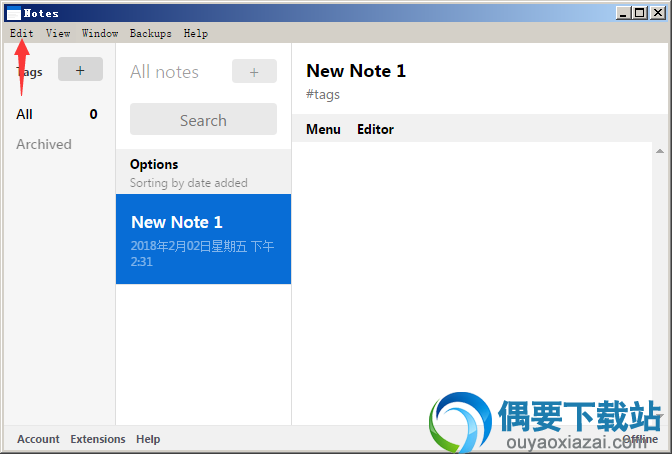This screenshot has height=454, width=672.
Task: Click the scrollbar up arrow in editor
Action: point(660,151)
